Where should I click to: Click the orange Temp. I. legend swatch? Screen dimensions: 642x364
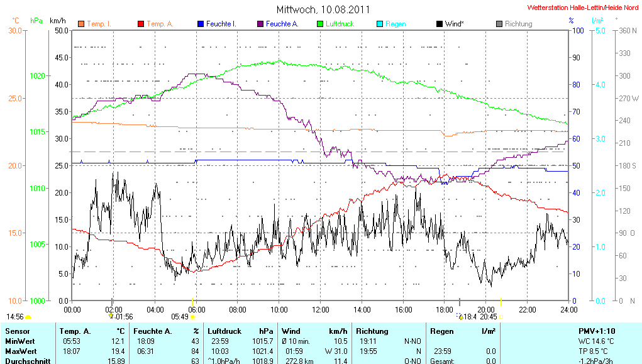point(81,24)
